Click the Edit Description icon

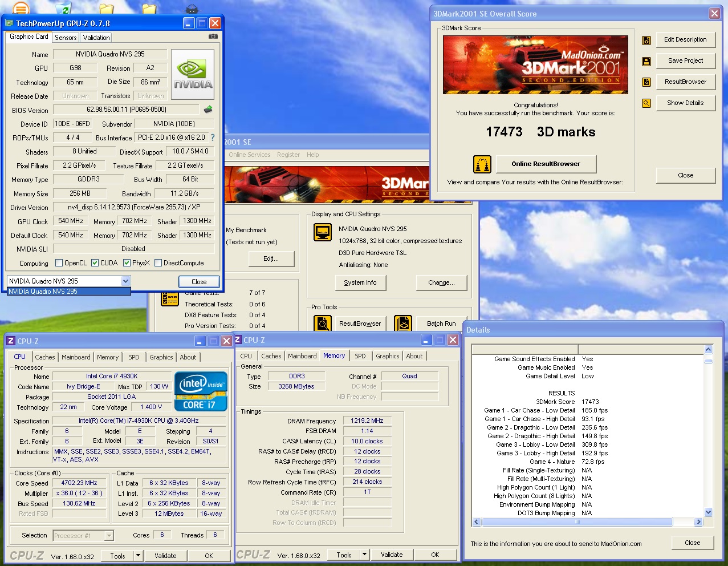646,40
